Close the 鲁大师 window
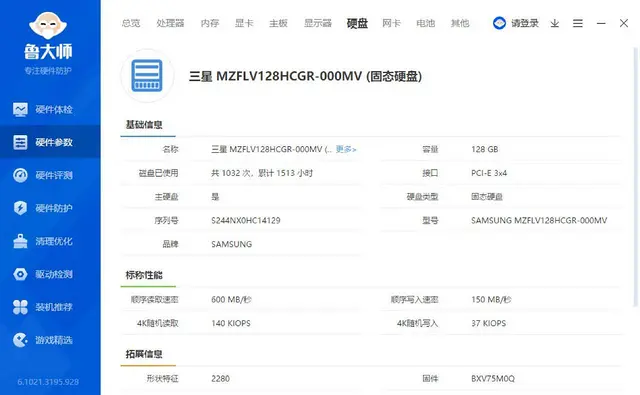The image size is (640, 395). 624,23
